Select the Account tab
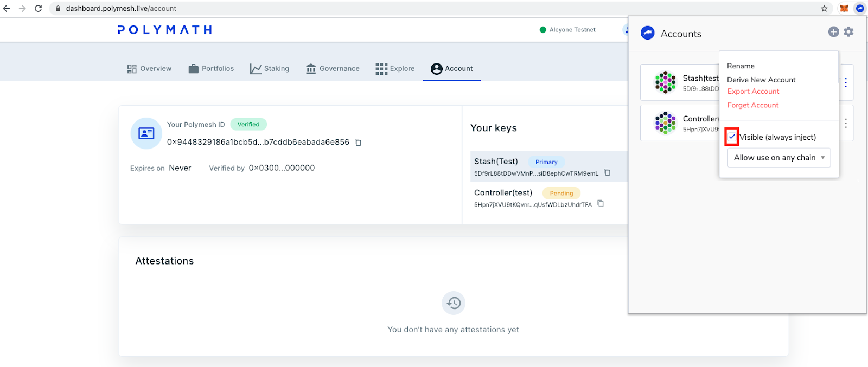 pos(452,69)
